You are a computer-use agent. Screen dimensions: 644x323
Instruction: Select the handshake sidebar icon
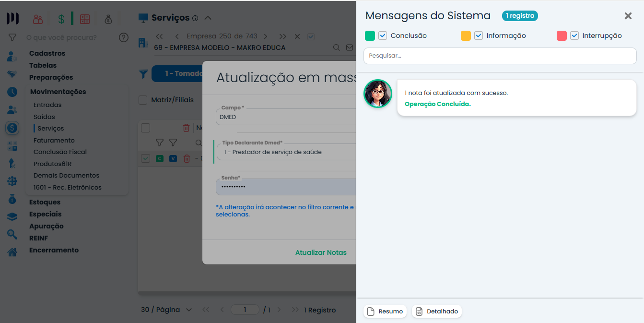[12, 74]
